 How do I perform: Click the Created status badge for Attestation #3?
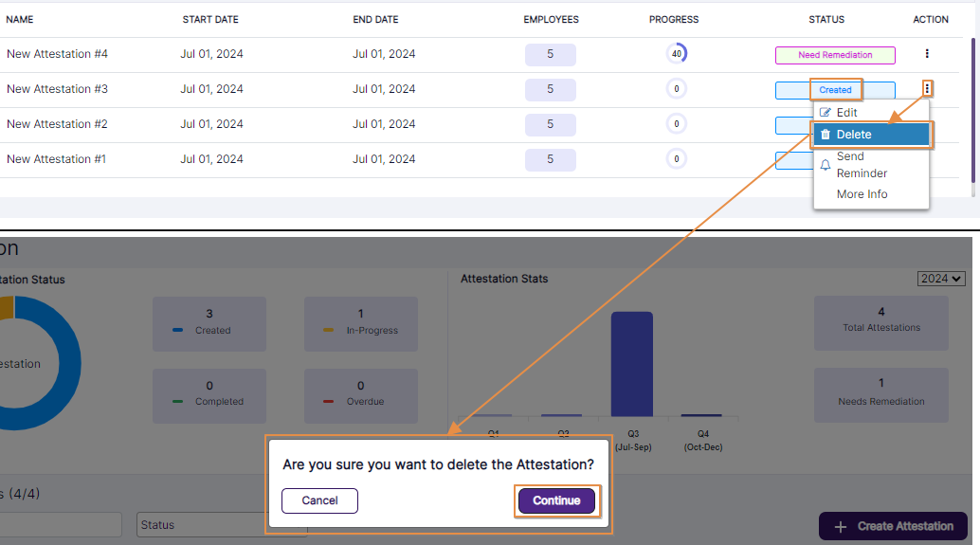[x=835, y=90]
